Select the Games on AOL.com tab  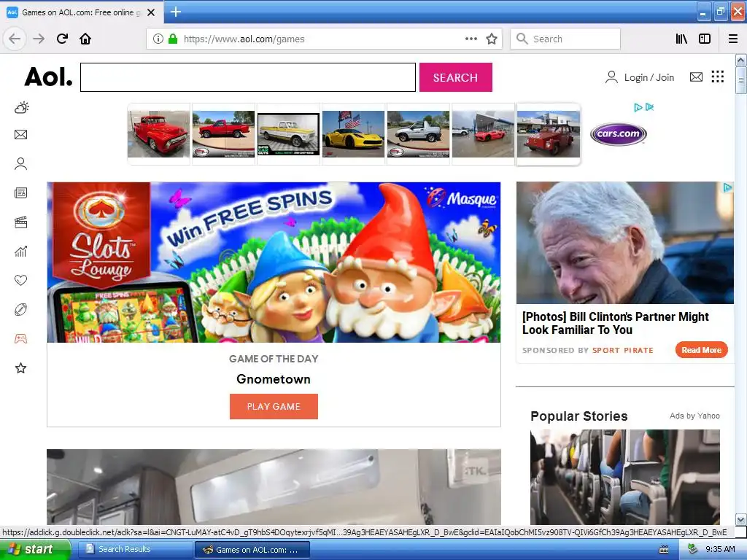coord(82,12)
